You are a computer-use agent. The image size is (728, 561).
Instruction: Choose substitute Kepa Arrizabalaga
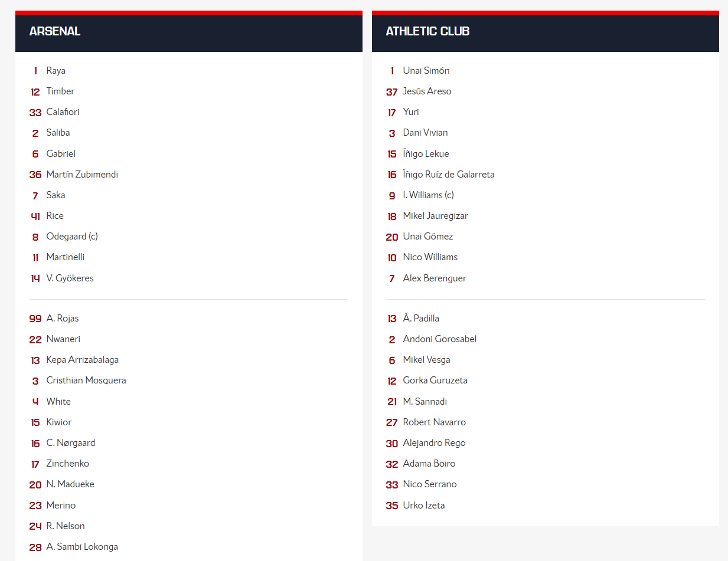point(83,360)
